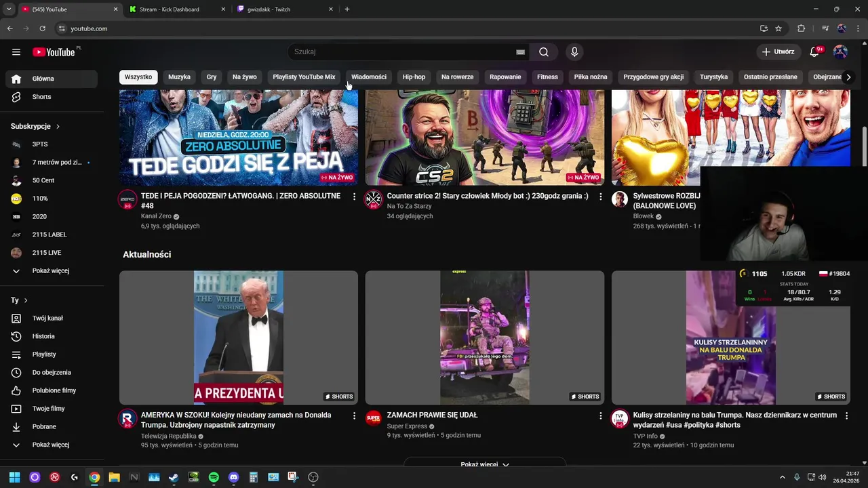Reload the page with refresh button

(42, 28)
